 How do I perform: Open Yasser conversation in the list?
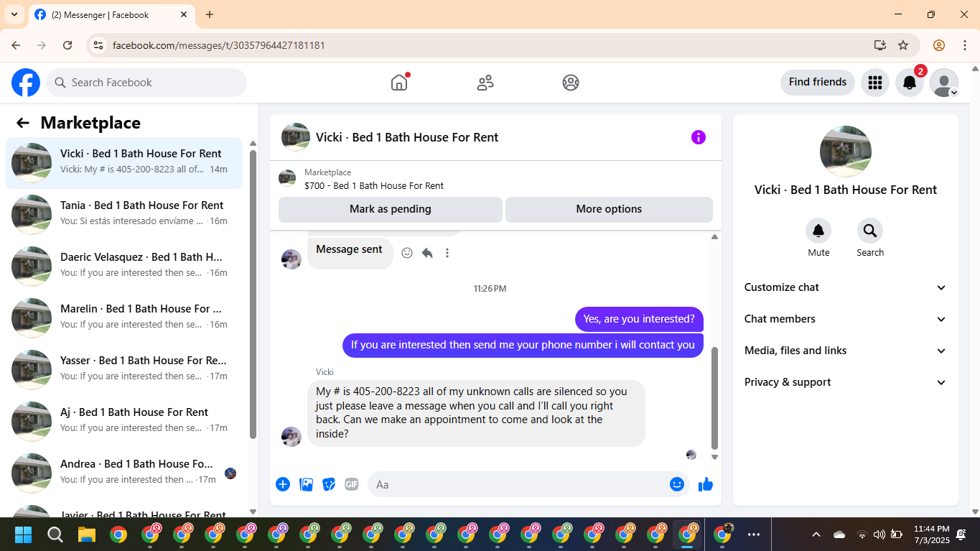[x=123, y=370]
